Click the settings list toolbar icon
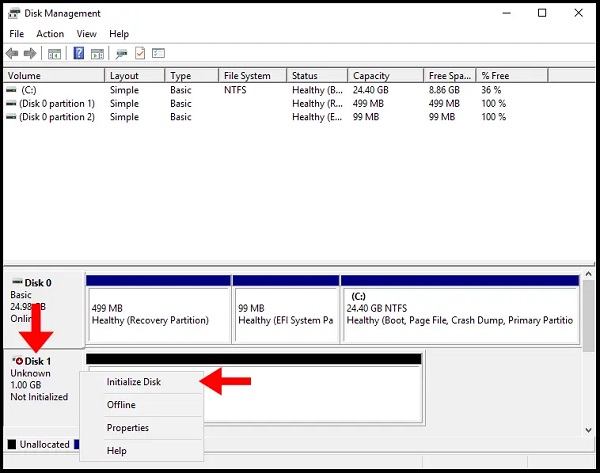 158,53
